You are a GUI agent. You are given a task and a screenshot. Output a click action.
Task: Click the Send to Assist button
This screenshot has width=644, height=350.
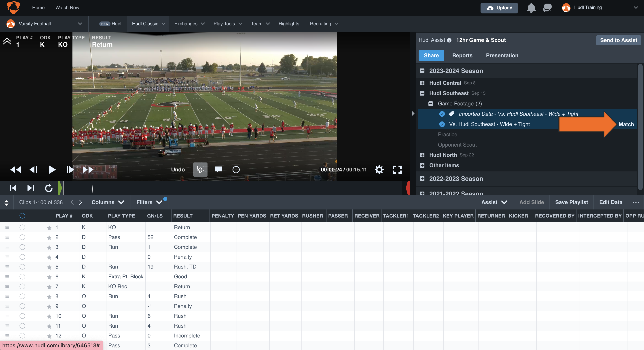coord(618,40)
